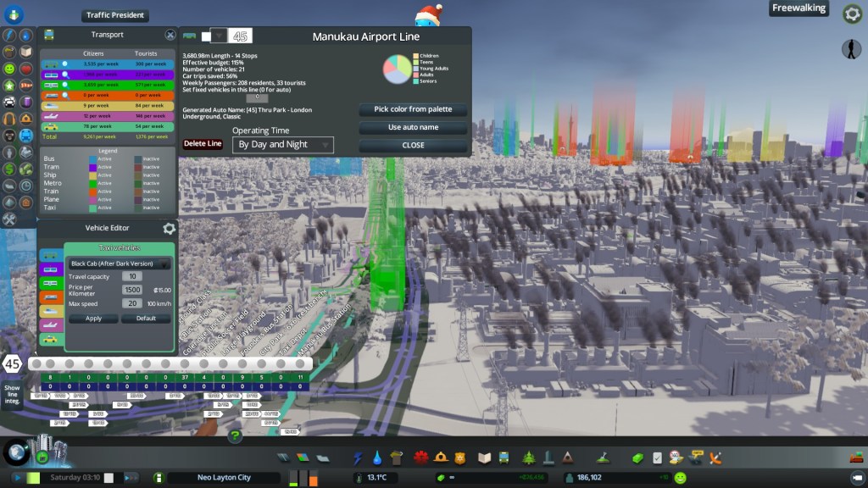Open the Black Cab vehicle dropdown
Image resolution: width=868 pixels, height=488 pixels.
[x=120, y=263]
